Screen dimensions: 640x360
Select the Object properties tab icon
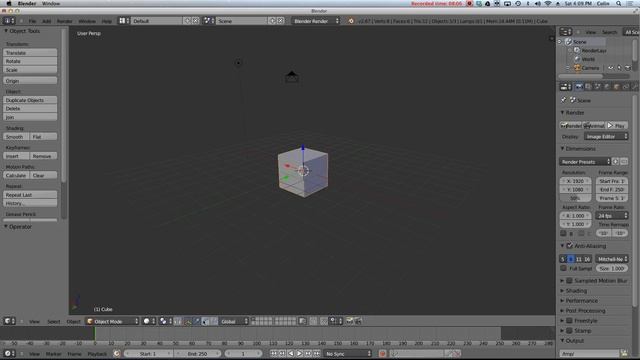tap(616, 87)
